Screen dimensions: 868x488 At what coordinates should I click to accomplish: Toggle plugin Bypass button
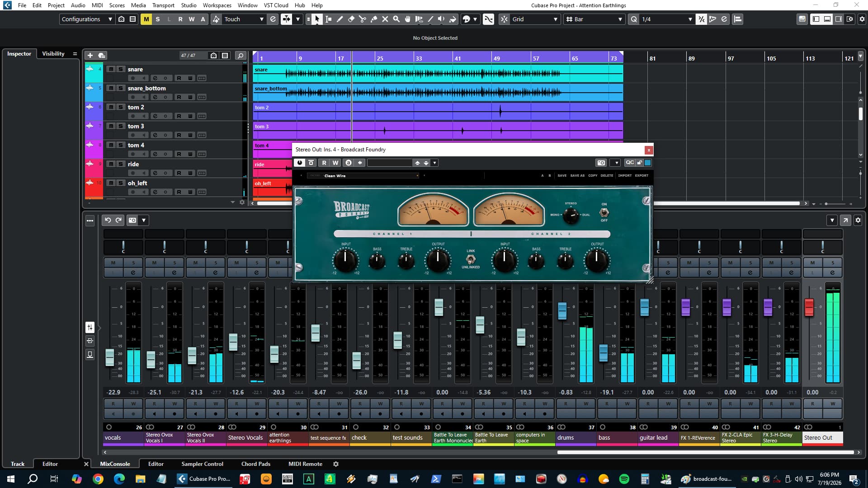(x=311, y=163)
